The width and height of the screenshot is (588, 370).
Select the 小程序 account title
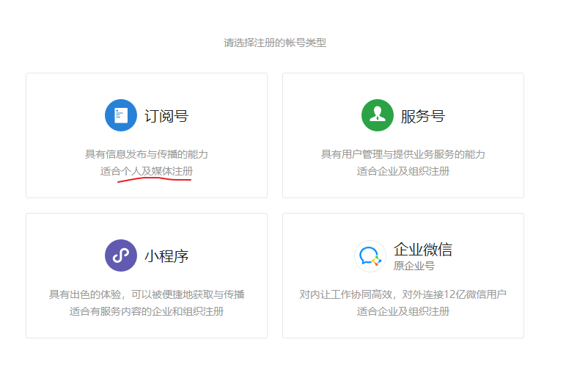(x=166, y=256)
